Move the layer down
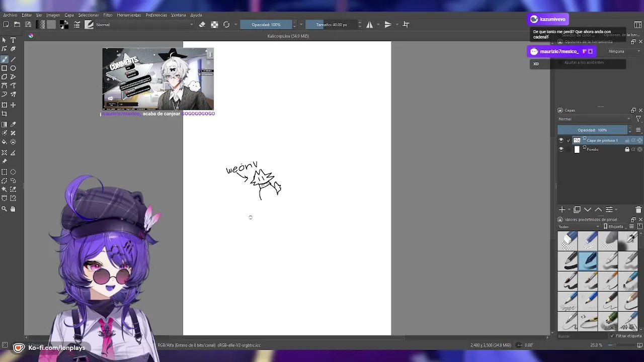Viewport: 644px width, 362px height. [x=588, y=210]
